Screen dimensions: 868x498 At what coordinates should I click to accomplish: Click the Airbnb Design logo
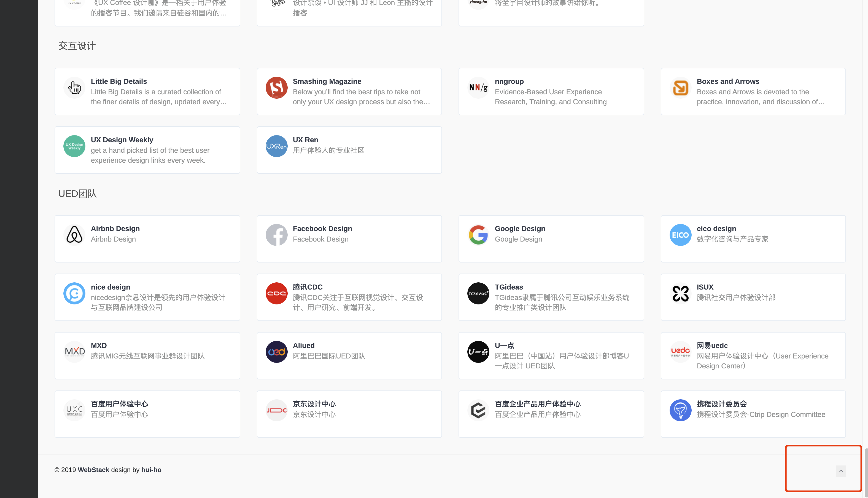click(74, 235)
